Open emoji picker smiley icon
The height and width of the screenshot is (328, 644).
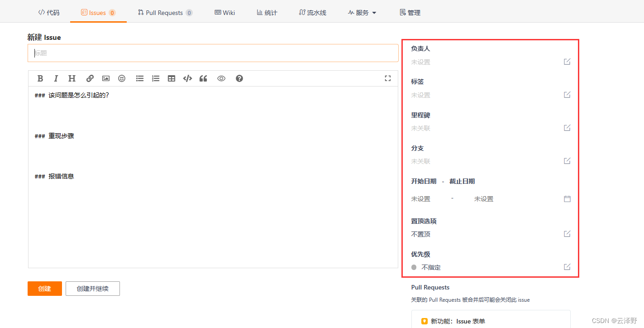coord(122,78)
